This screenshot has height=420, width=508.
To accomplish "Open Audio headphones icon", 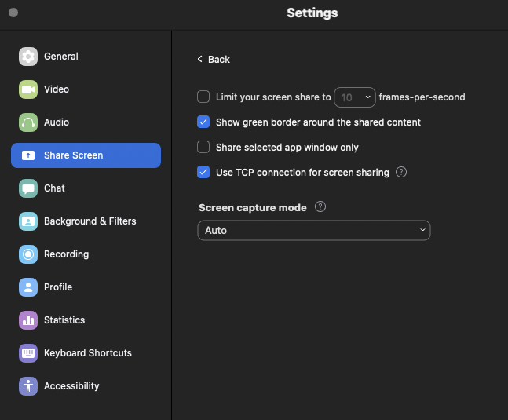I will pyautogui.click(x=28, y=122).
